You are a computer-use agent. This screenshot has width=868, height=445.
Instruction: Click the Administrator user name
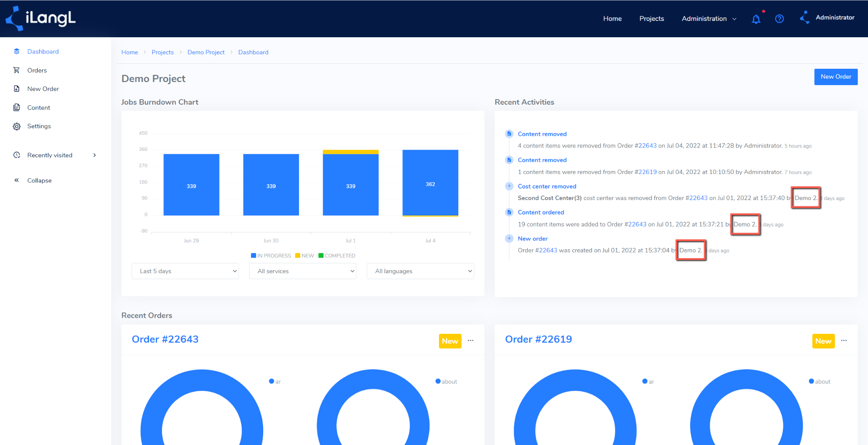(835, 18)
